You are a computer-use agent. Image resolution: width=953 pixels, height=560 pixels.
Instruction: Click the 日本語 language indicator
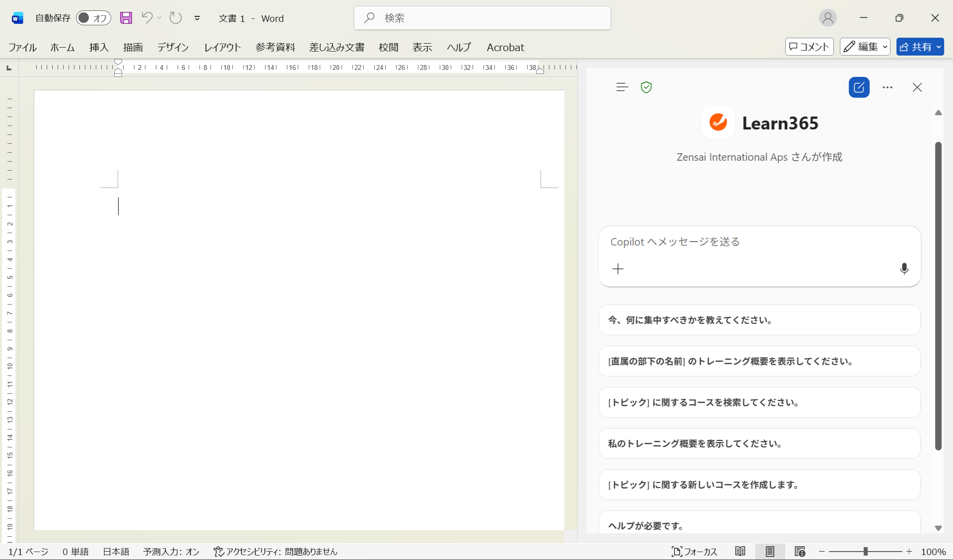116,552
